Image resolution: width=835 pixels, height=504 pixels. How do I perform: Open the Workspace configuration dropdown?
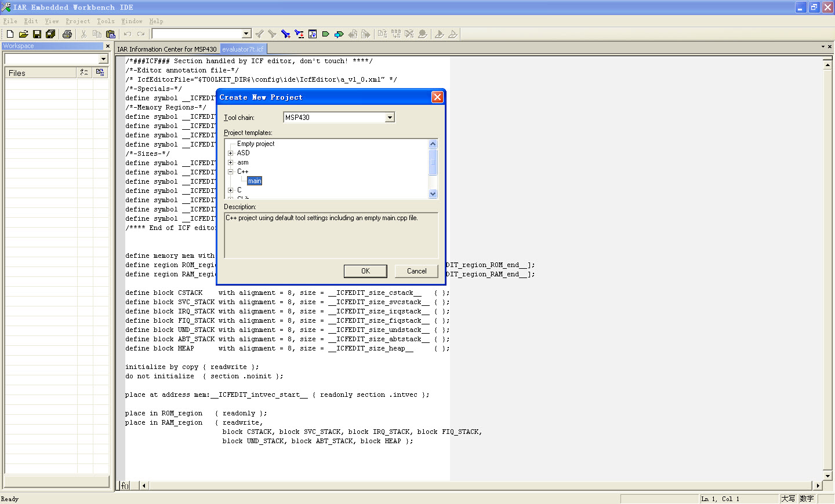coord(103,59)
